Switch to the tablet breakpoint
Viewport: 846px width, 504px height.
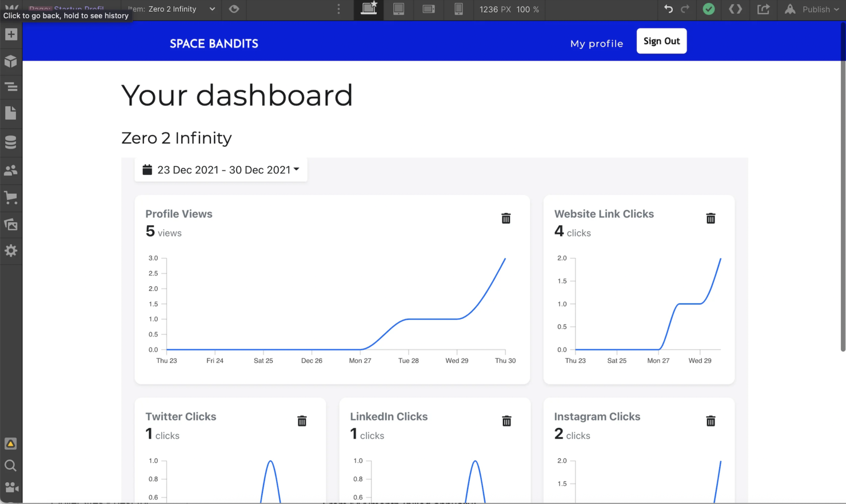[x=399, y=9]
